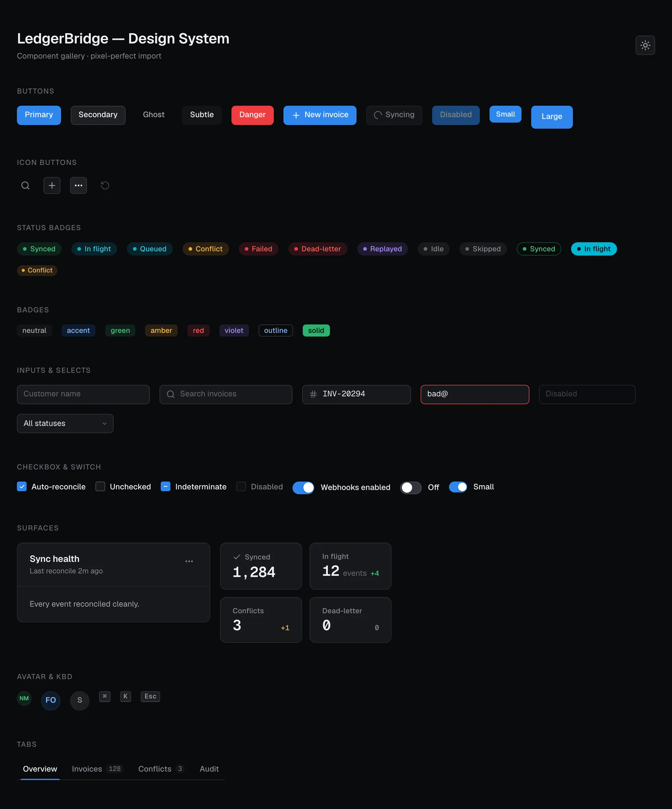
Task: Toggle the Indeterminate checkbox
Action: point(166,486)
